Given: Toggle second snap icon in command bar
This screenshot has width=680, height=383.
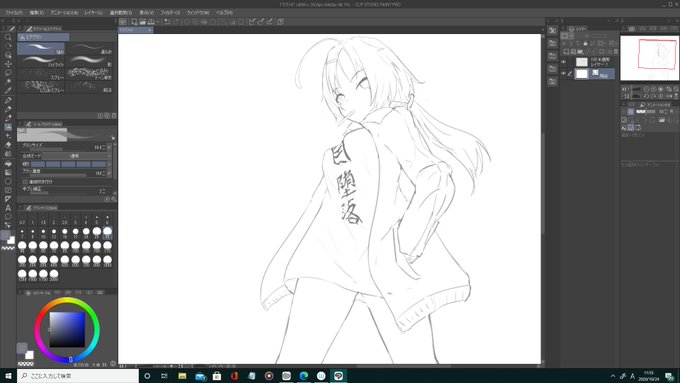Looking at the screenshot, I should [261, 22].
